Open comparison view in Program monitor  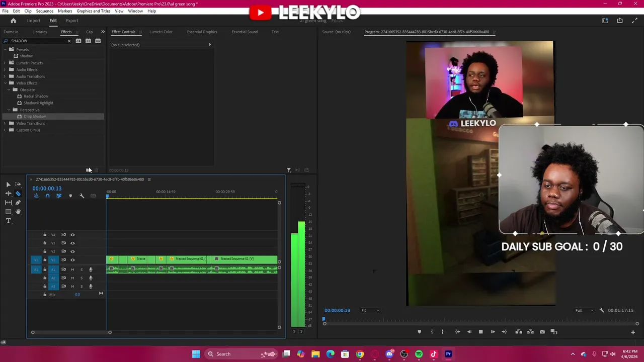(x=554, y=332)
